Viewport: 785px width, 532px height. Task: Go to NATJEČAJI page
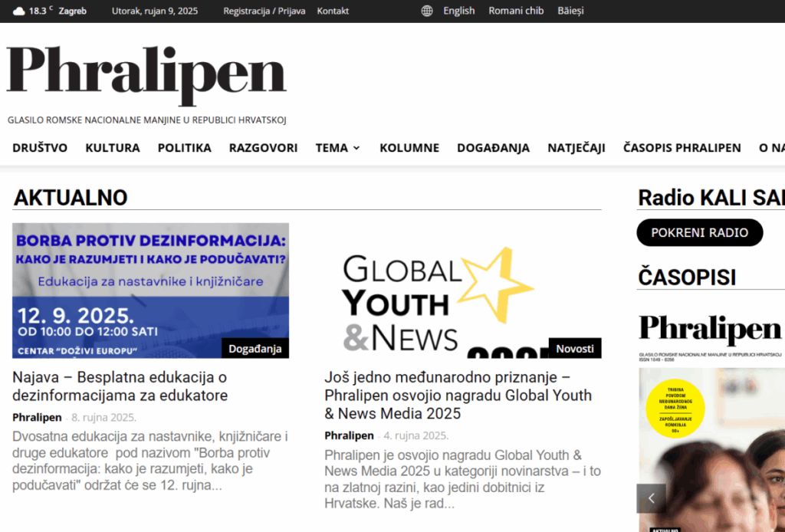(576, 148)
